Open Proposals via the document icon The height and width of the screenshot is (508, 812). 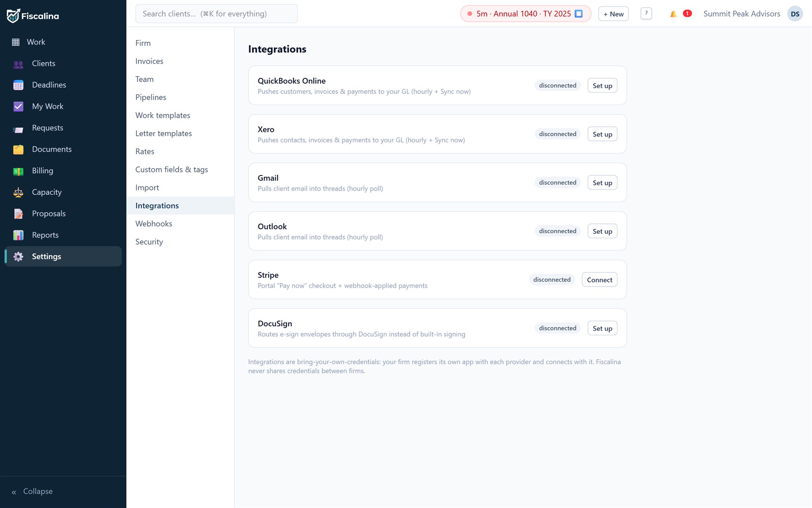[18, 214]
